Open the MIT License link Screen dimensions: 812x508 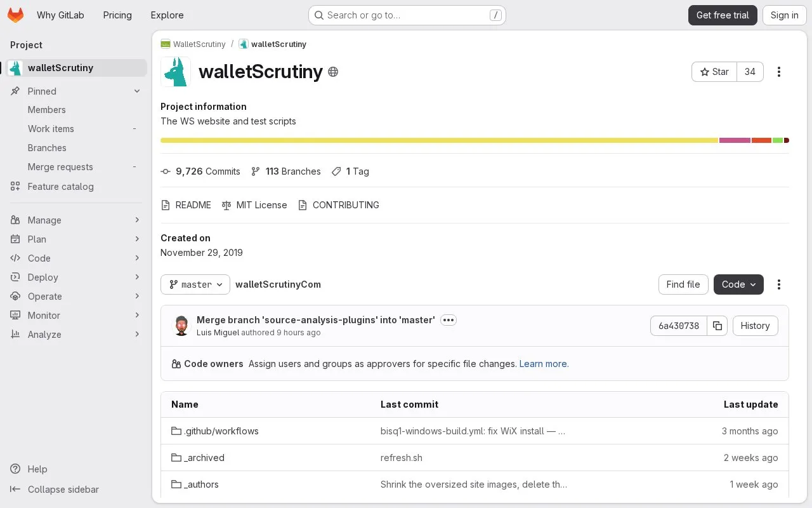coord(254,205)
